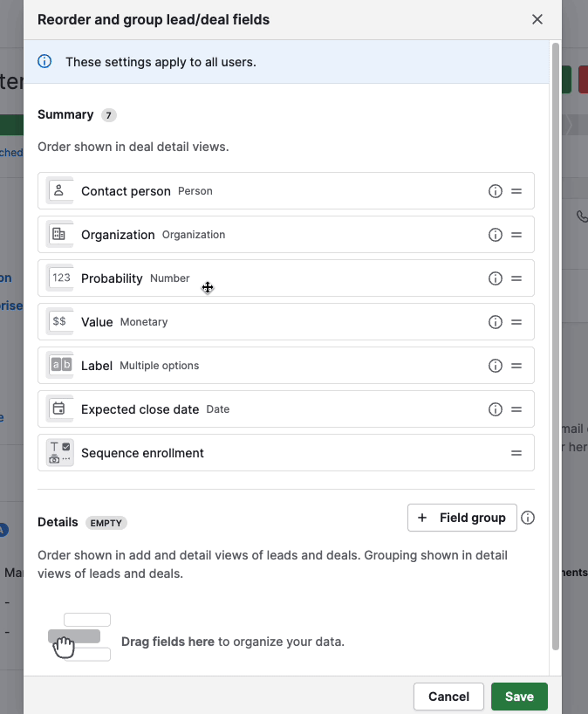Click info icon on Value row
This screenshot has width=588, height=714.
pos(496,322)
